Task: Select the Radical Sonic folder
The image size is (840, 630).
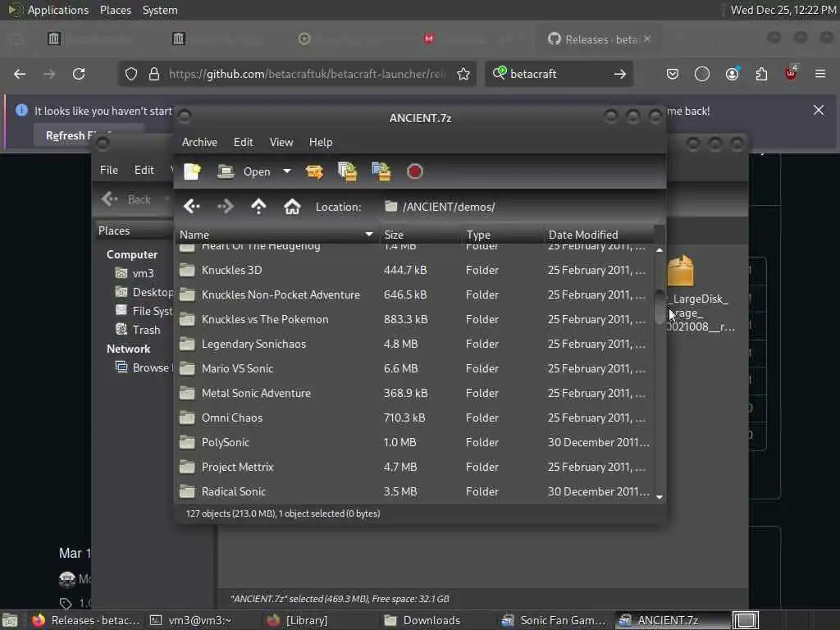Action: pyautogui.click(x=415, y=492)
